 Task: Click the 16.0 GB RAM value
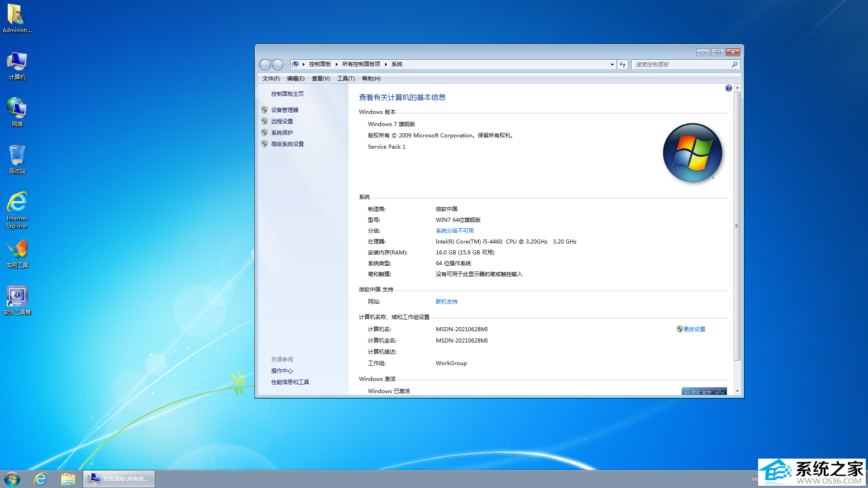pos(465,253)
